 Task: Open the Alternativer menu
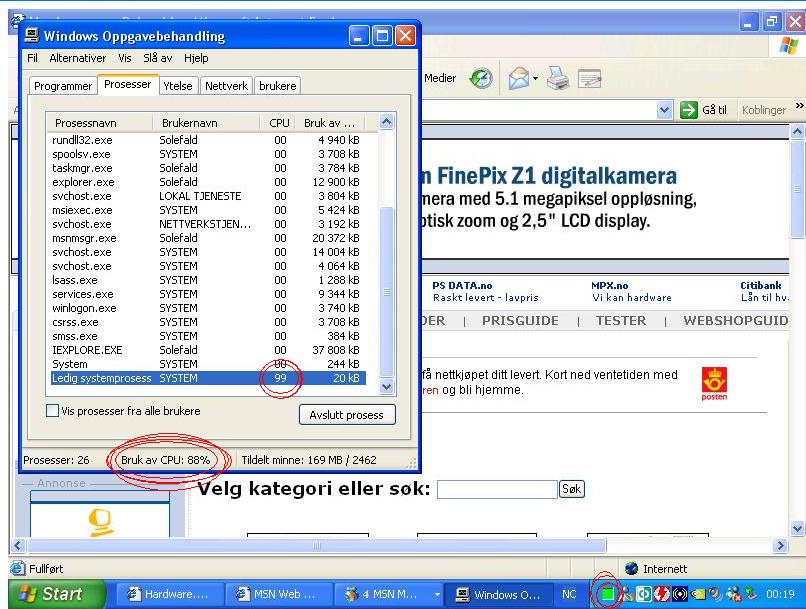[x=78, y=58]
